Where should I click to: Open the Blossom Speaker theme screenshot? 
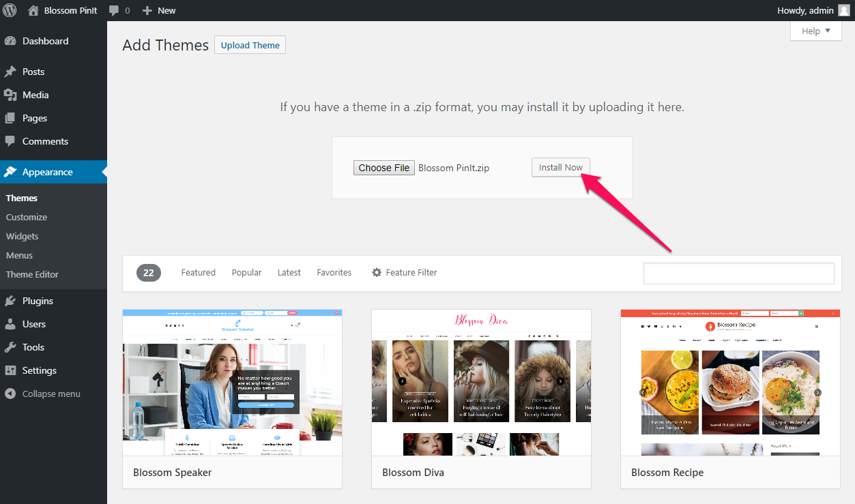233,383
